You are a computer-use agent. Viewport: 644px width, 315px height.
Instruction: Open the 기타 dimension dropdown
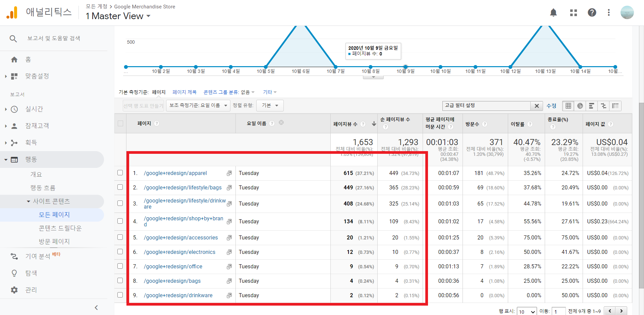point(270,92)
